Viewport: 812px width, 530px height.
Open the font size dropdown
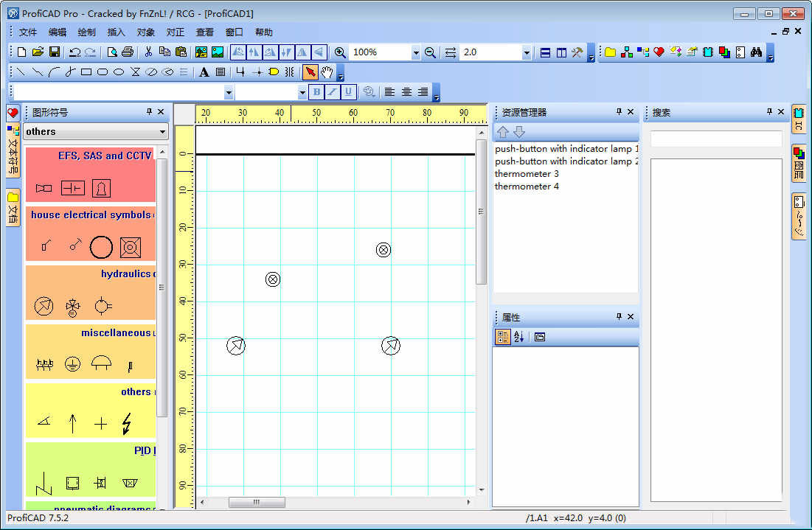pos(302,92)
